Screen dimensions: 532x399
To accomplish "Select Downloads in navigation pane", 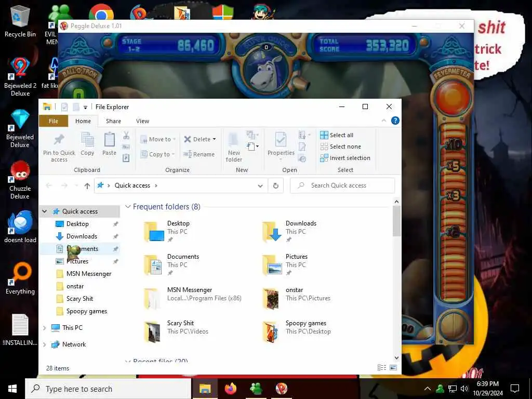I will coord(82,236).
